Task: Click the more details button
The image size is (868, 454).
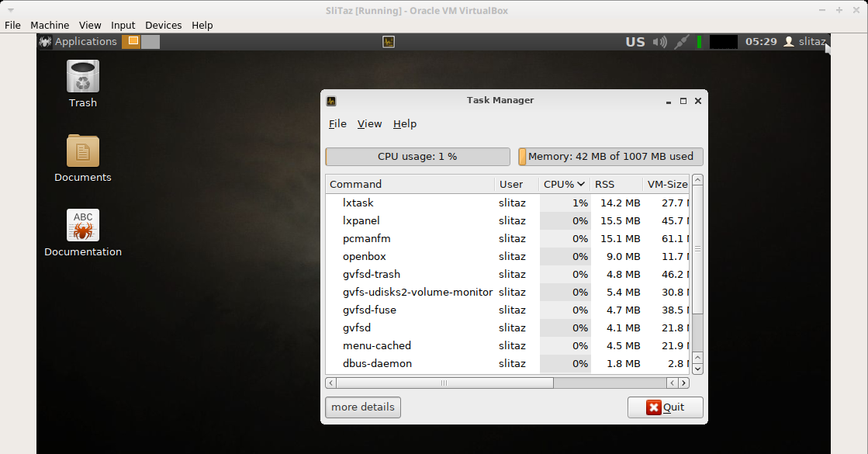Action: (x=363, y=407)
